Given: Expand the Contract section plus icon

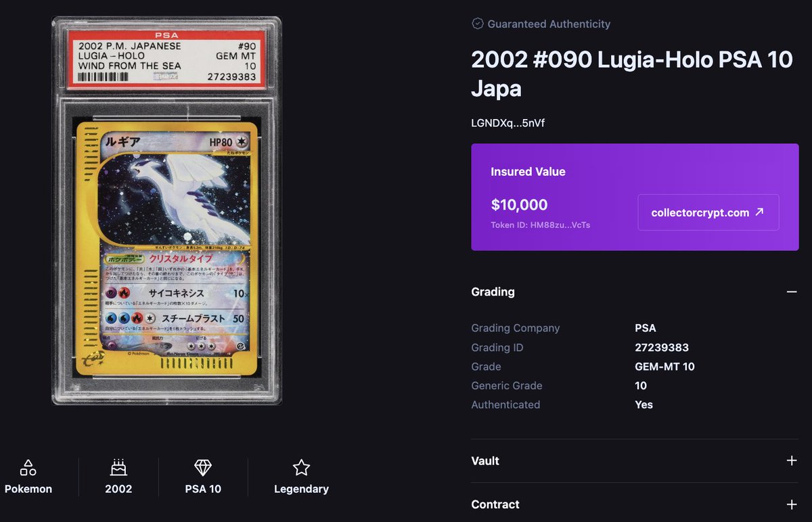Looking at the screenshot, I should 792,504.
